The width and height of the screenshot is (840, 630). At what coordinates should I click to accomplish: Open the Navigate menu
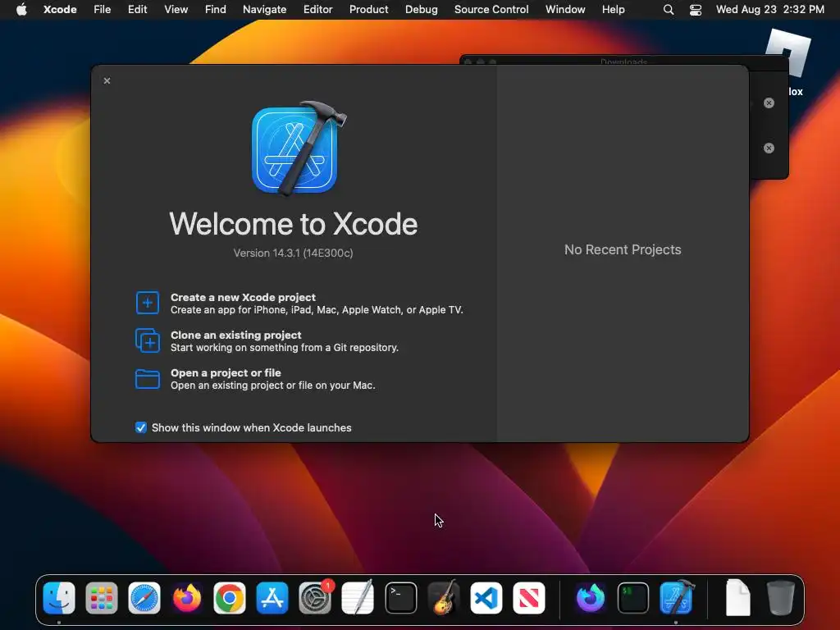point(265,9)
